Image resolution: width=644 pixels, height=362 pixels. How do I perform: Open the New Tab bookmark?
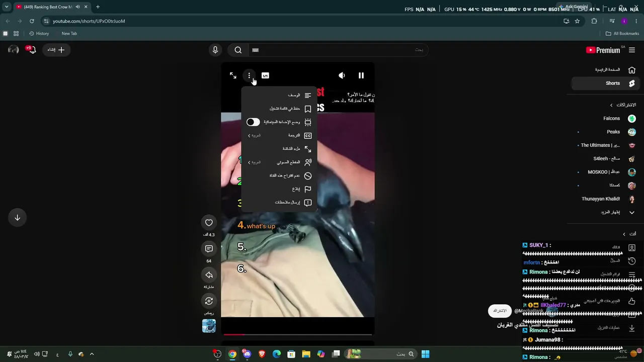tap(69, 34)
